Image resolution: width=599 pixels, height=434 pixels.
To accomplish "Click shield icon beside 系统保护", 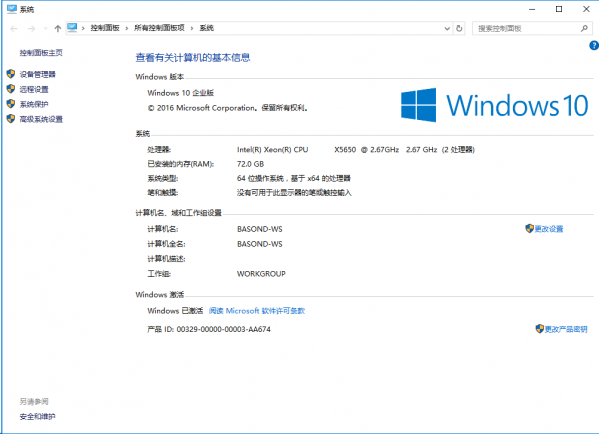I will click(11, 104).
